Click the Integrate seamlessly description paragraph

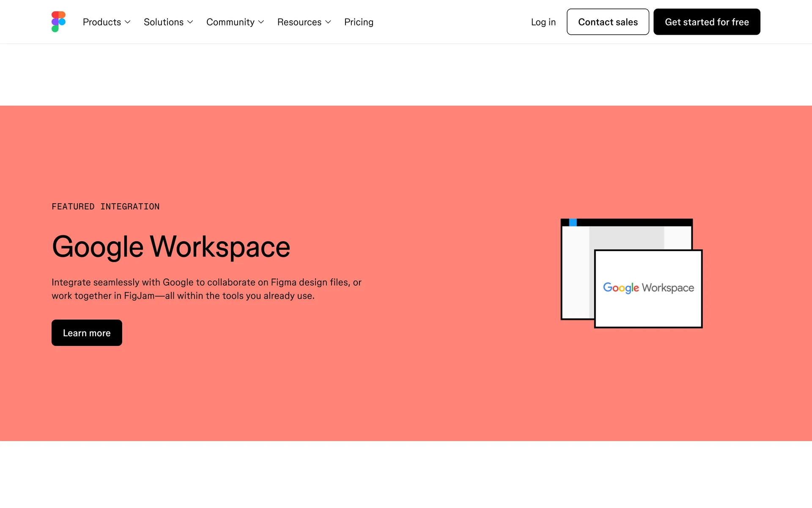coord(206,289)
